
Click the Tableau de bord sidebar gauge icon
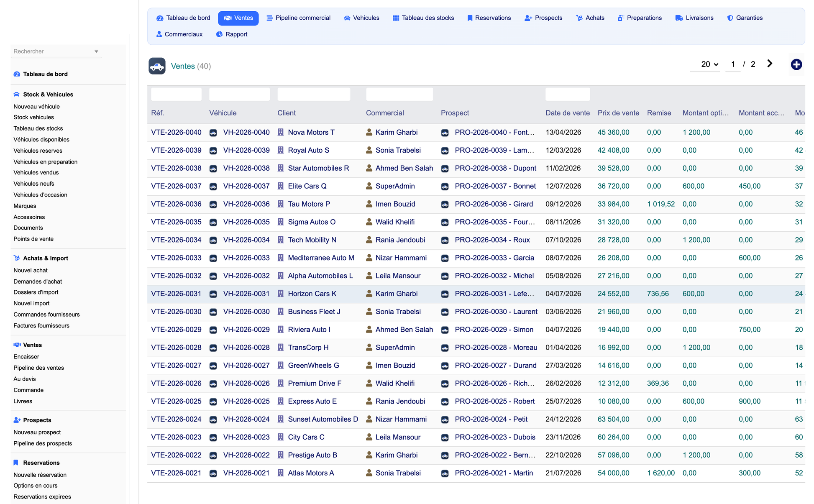point(17,74)
